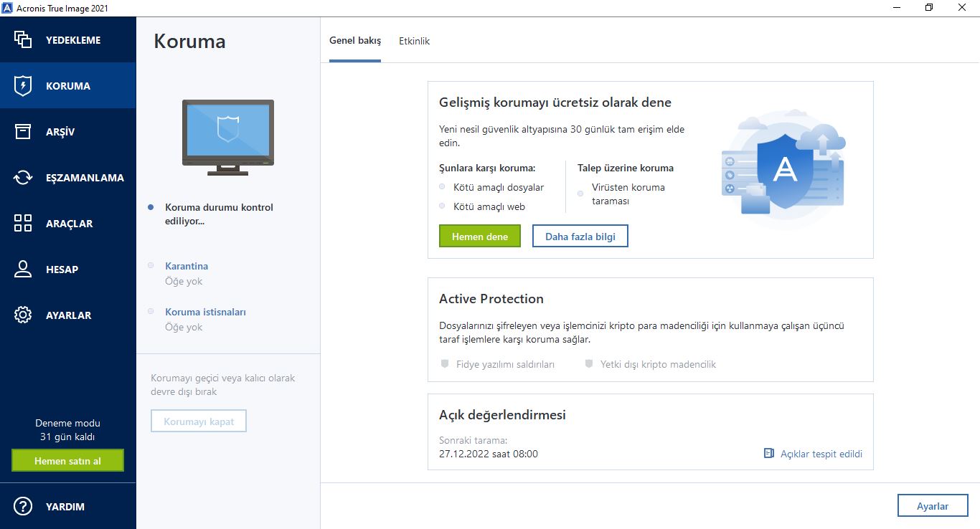980x529 pixels.
Task: Click the Açık değerlendirmesi heading
Action: point(502,415)
